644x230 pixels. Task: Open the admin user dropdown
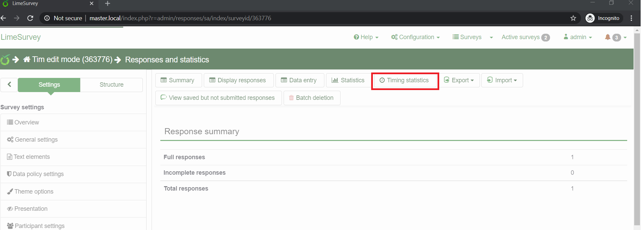coord(578,37)
